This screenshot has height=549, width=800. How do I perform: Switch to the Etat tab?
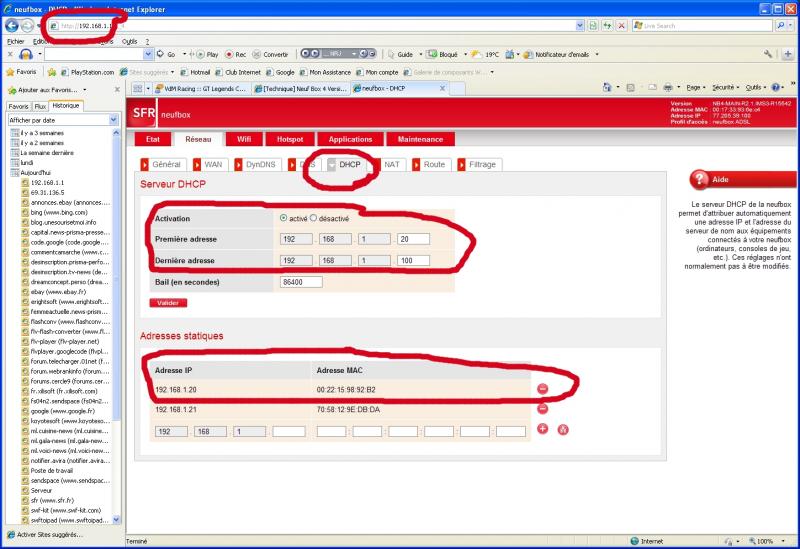pos(153,139)
